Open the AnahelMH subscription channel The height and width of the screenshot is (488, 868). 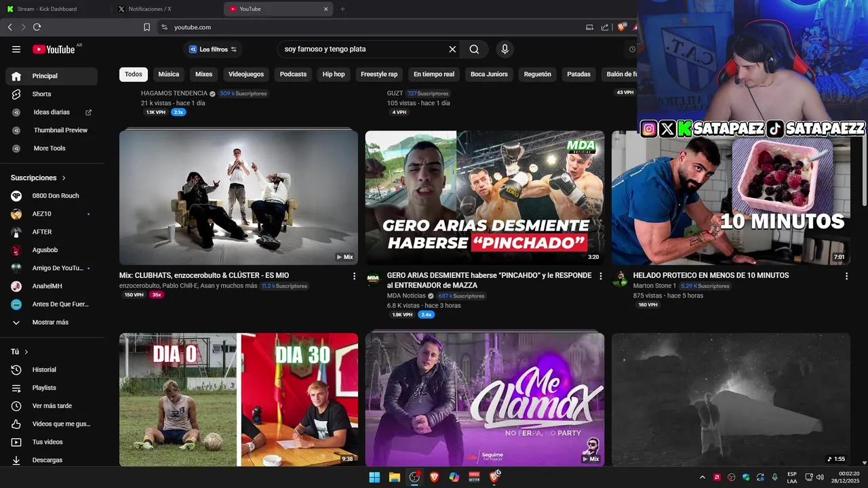pyautogui.click(x=52, y=286)
